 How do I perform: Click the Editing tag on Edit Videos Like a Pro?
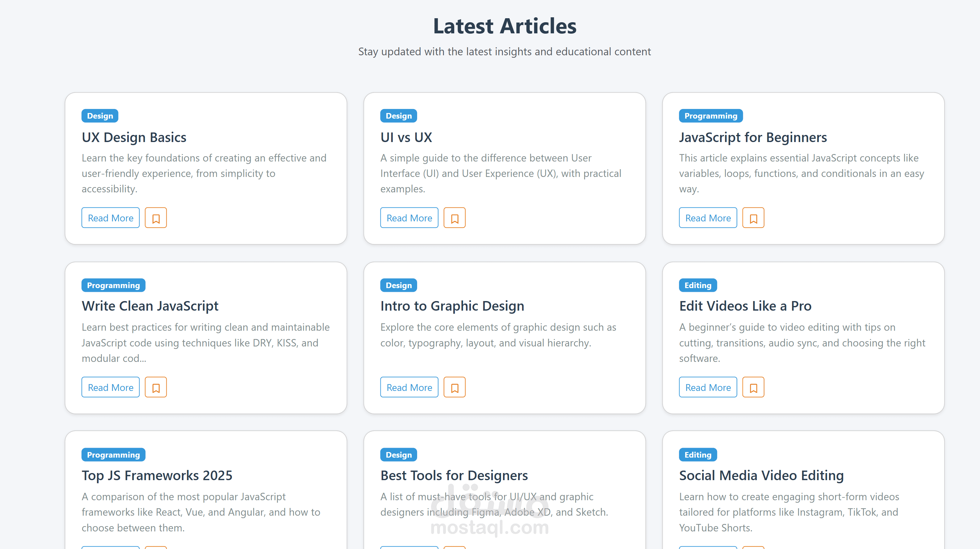tap(697, 285)
